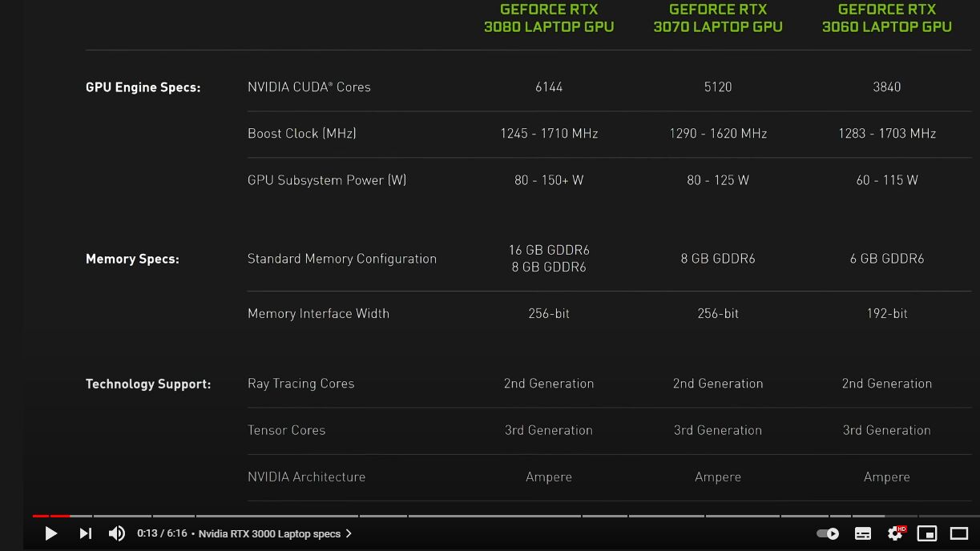
Task: Click the GeForce RTX 3070 Laptop GPU heading
Action: [x=718, y=18]
